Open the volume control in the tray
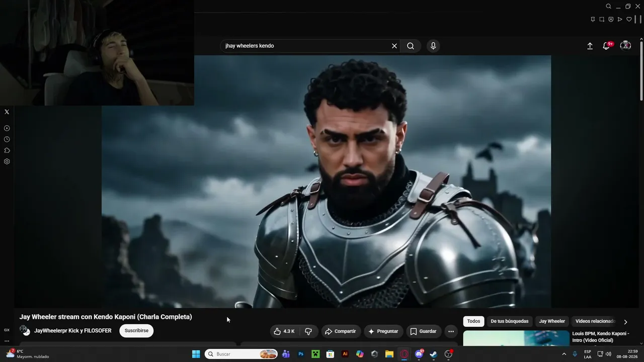644x362 pixels. click(608, 354)
